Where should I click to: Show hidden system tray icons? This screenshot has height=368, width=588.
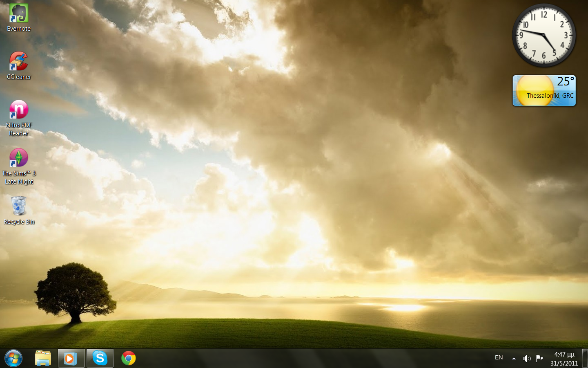tap(514, 358)
